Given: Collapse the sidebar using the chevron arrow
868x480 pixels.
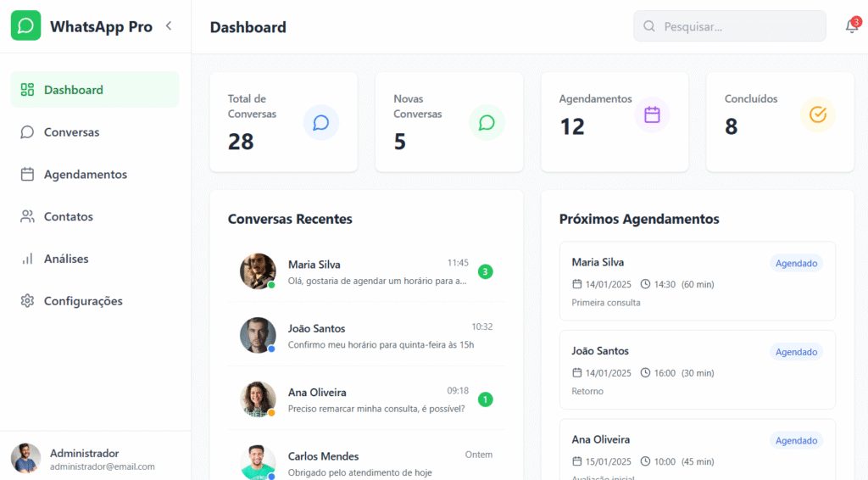Looking at the screenshot, I should click(x=169, y=25).
